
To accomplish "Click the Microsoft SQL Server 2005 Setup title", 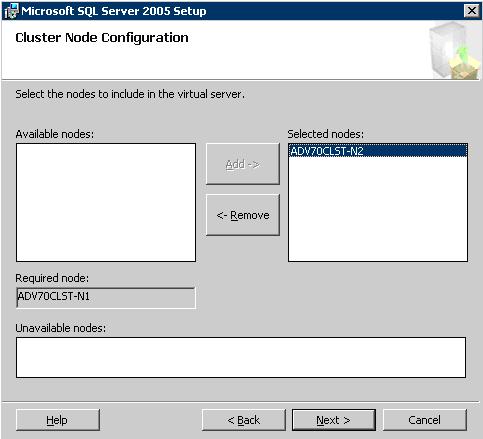I will (114, 11).
